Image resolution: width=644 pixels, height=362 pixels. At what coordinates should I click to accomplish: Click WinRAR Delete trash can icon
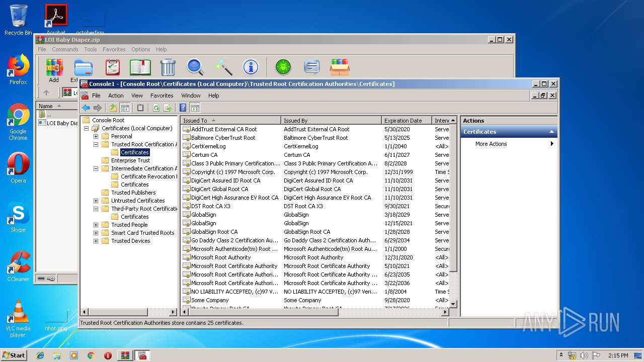tap(168, 67)
